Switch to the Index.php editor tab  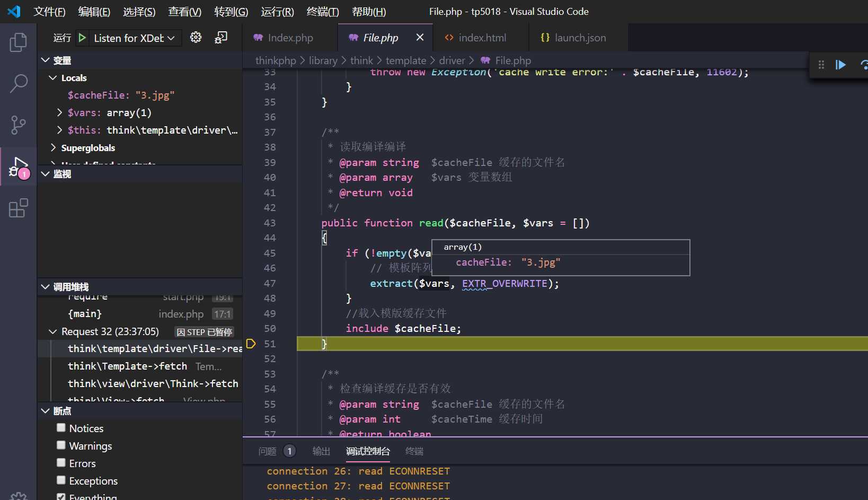(290, 38)
